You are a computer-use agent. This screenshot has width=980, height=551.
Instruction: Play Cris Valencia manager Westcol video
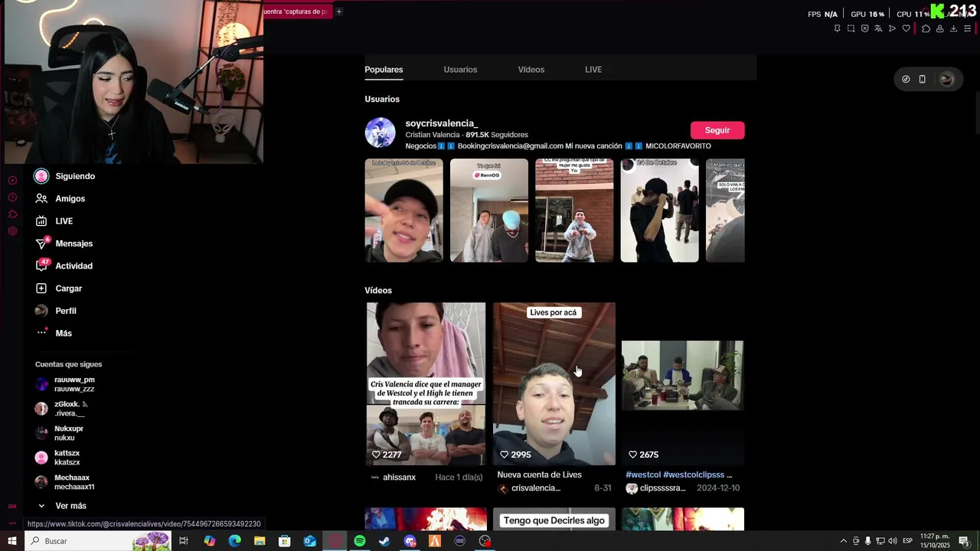tap(426, 383)
